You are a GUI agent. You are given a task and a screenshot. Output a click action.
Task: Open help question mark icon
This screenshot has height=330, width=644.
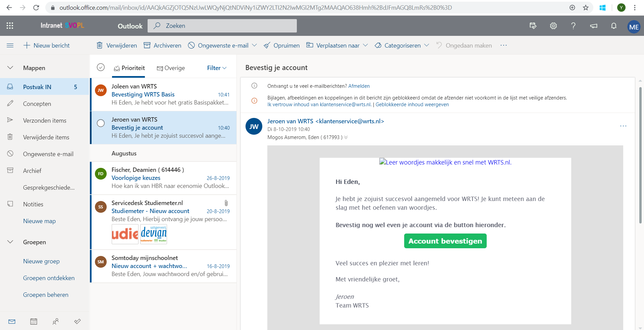point(573,26)
